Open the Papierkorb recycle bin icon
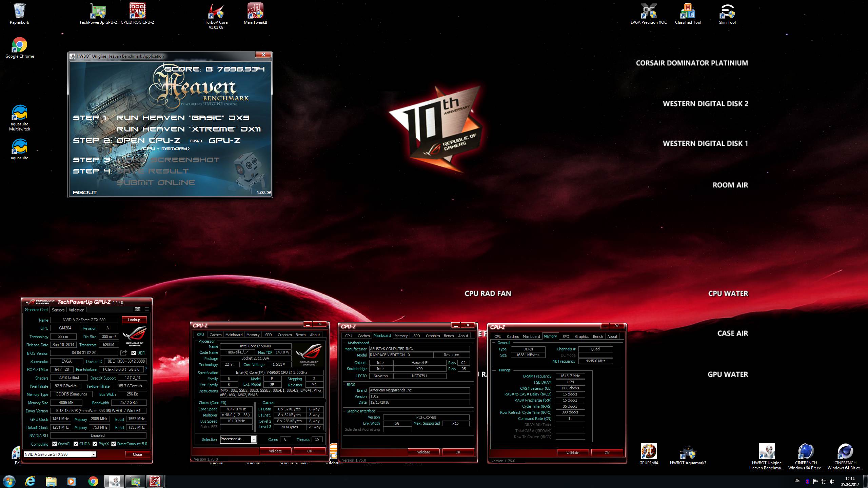Image resolution: width=868 pixels, height=488 pixels. pos(19,14)
